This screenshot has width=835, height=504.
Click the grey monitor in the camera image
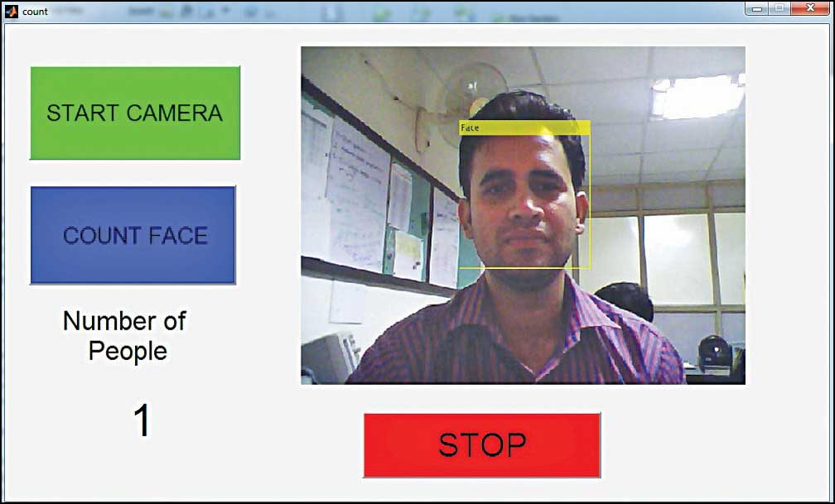coord(331,358)
